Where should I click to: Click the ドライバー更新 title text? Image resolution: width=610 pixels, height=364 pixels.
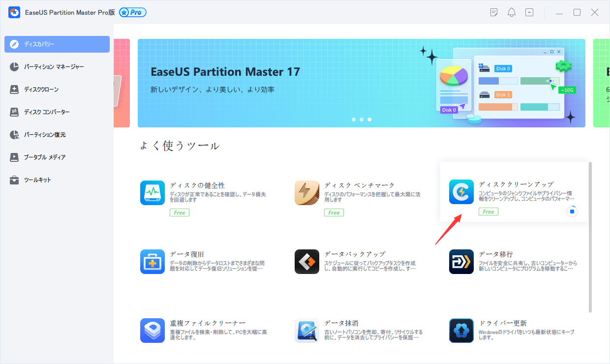click(503, 323)
